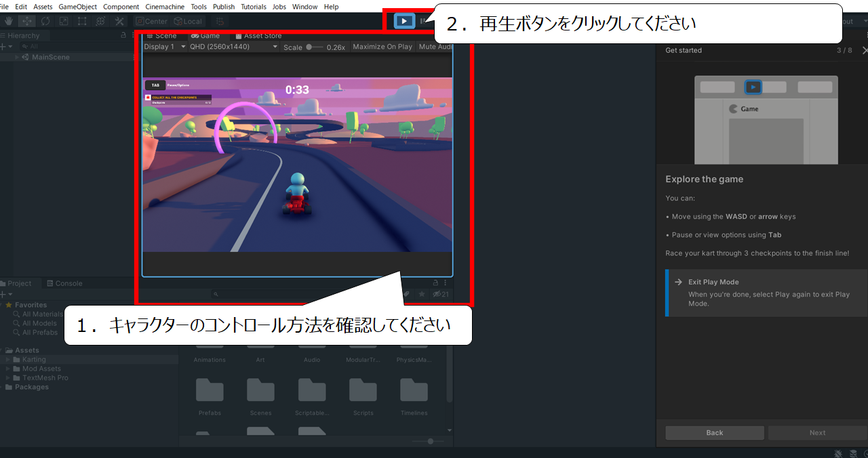The width and height of the screenshot is (868, 458).
Task: Select the Rect transform tool
Action: 82,22
